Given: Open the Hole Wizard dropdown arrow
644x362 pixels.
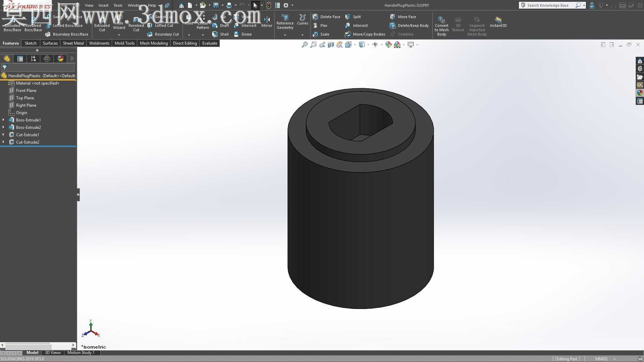Looking at the screenshot, I should 119,35.
